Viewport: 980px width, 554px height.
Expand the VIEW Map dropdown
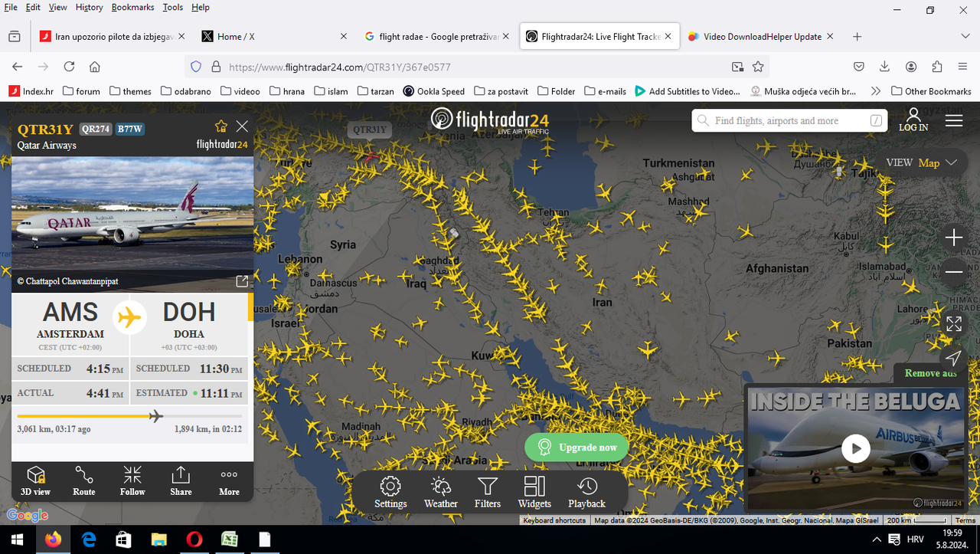(x=922, y=162)
